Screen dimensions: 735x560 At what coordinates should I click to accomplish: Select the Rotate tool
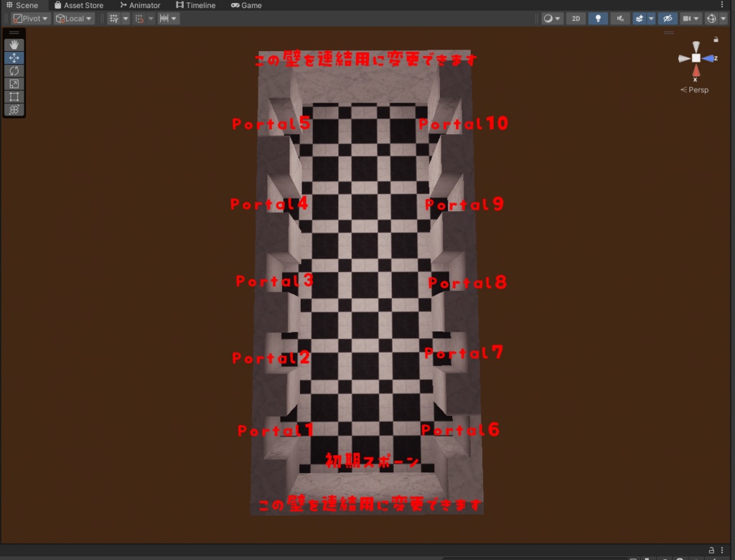coord(14,70)
